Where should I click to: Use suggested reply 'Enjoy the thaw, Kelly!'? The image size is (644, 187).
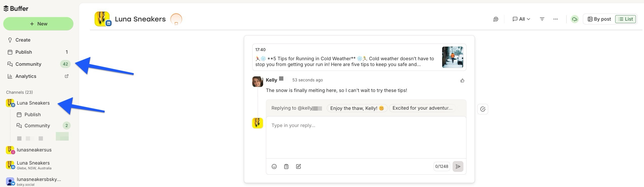[357, 108]
